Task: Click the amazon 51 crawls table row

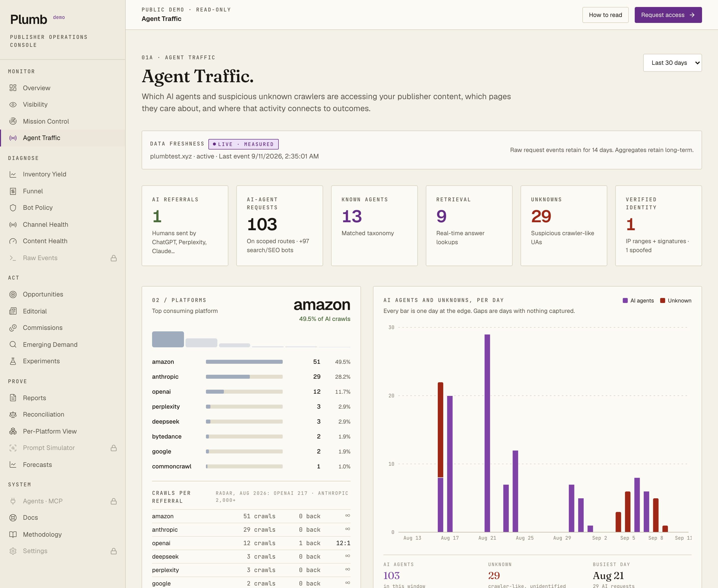Action: (251, 516)
